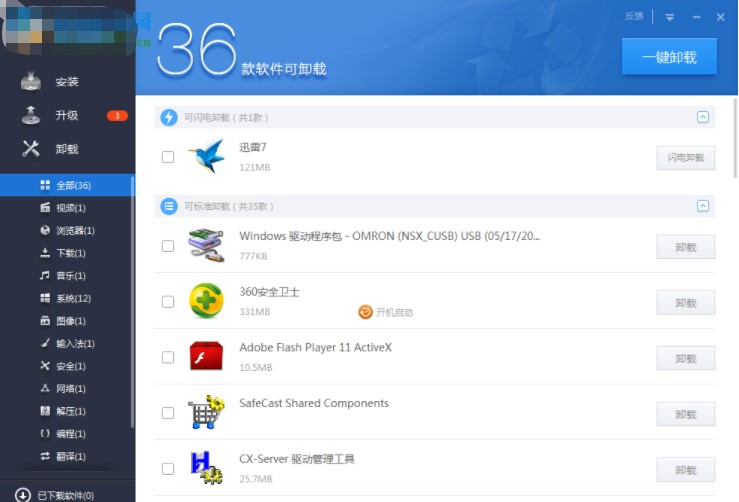739x502 pixels.
Task: Tick the checkbox for OMRON Windows driver package
Action: 168,246
